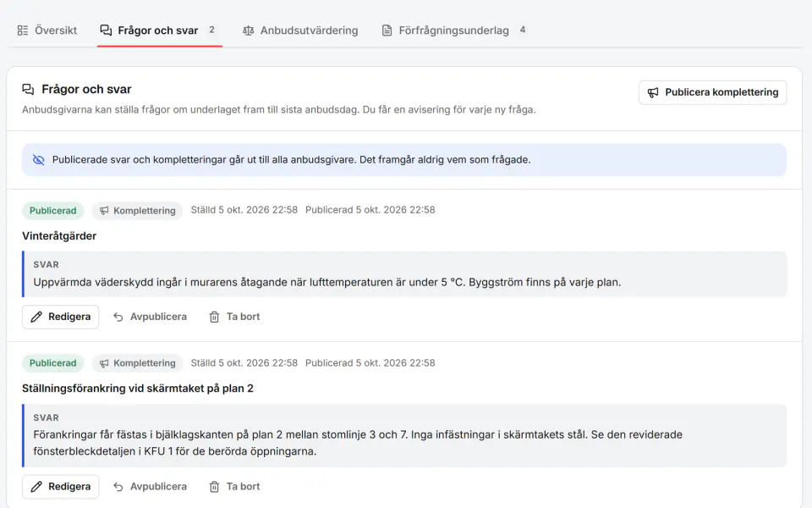Click the count badge 2 on Frågor och svar

[211, 30]
